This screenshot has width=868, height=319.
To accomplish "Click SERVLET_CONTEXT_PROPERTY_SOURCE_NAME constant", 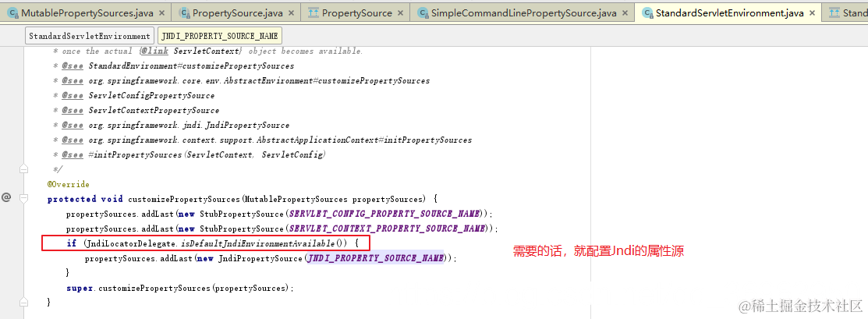I will tap(388, 229).
